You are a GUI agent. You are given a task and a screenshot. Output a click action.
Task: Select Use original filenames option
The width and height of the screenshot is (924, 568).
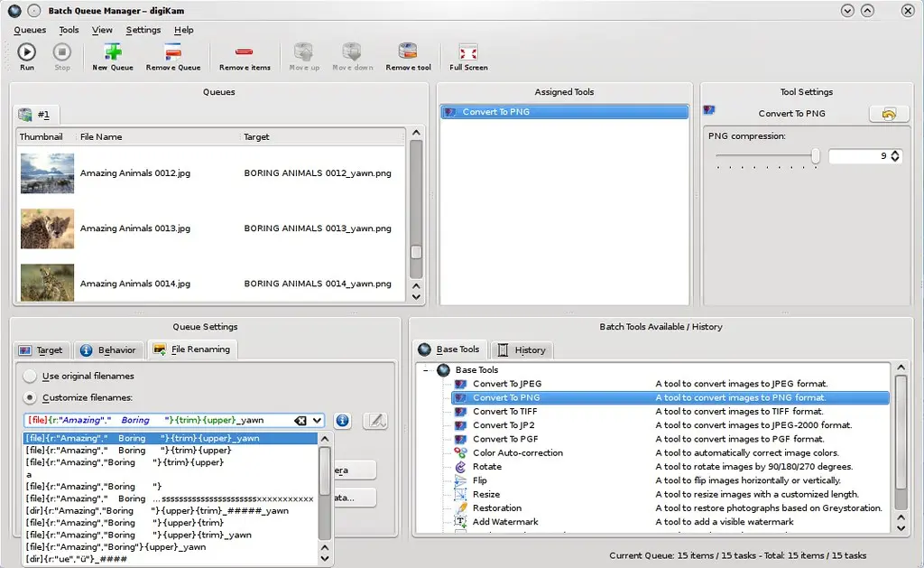pyautogui.click(x=31, y=376)
